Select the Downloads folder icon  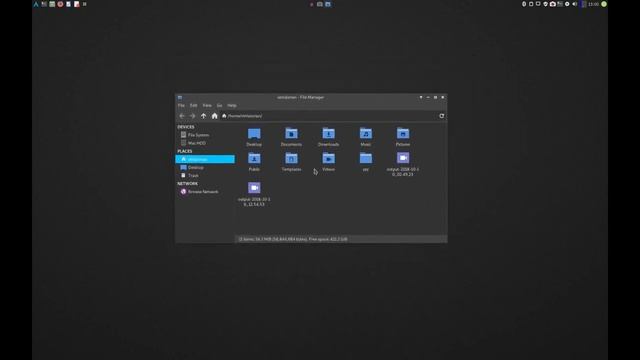[x=329, y=134]
